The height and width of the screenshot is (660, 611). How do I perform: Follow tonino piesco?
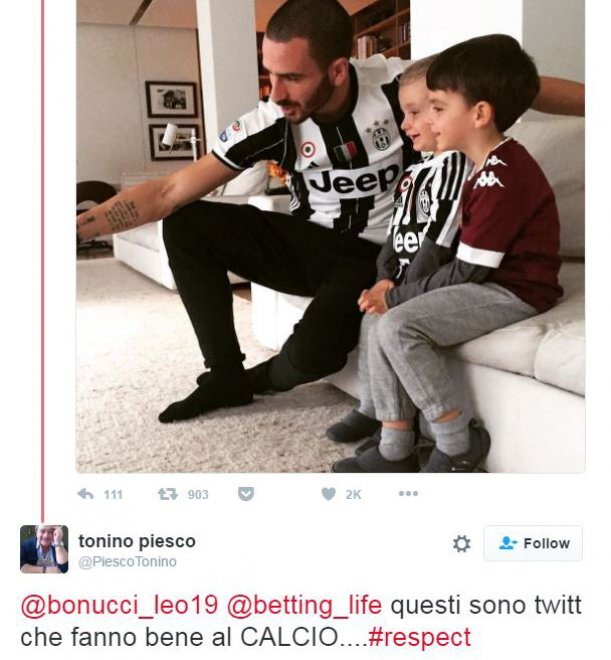[533, 543]
